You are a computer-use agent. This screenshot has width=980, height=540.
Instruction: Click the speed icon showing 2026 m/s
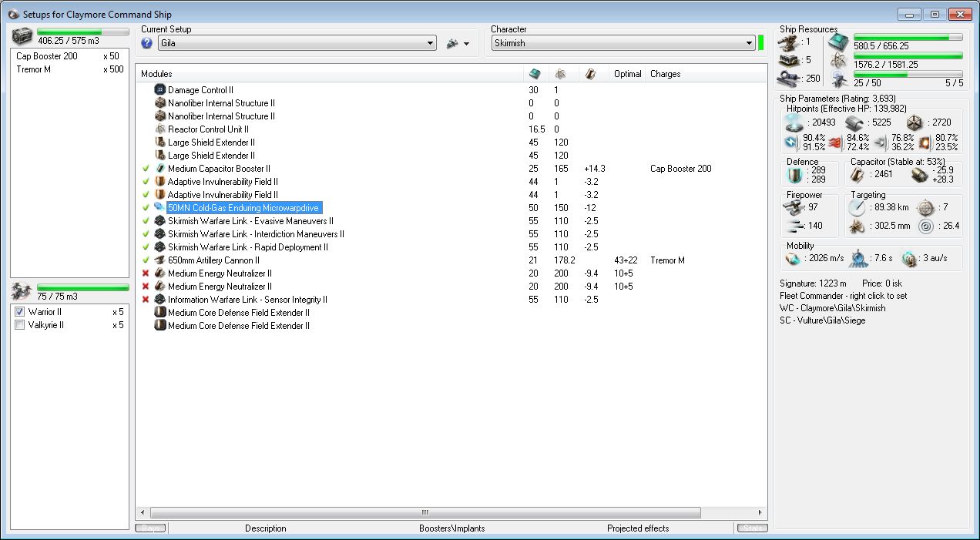[793, 259]
